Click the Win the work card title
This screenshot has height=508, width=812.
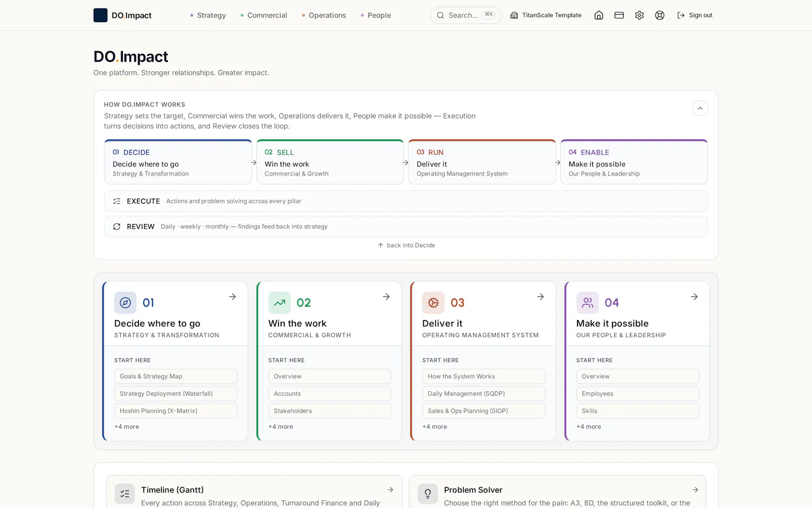pos(297,324)
